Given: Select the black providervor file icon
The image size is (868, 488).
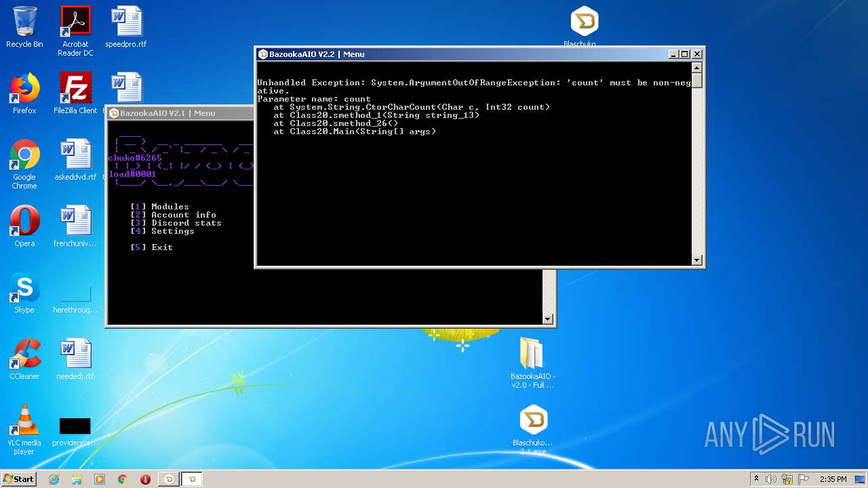Looking at the screenshot, I should pyautogui.click(x=75, y=430).
